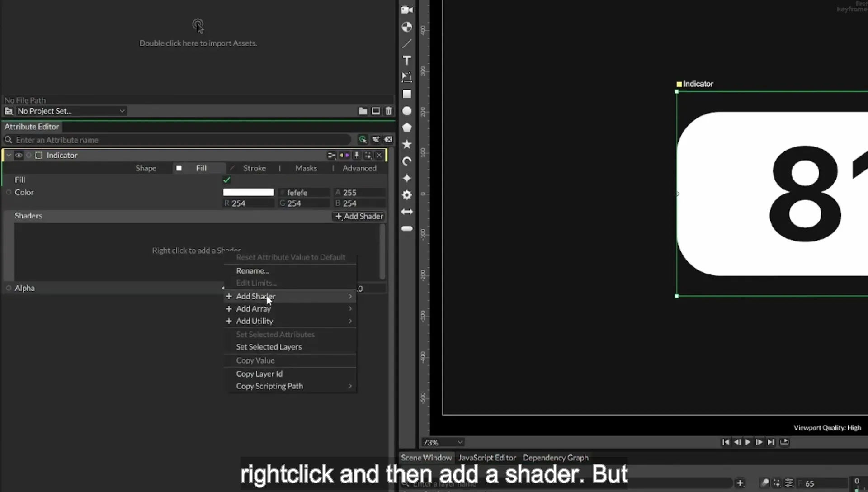This screenshot has height=492, width=868.
Task: Play the animation
Action: pos(748,442)
